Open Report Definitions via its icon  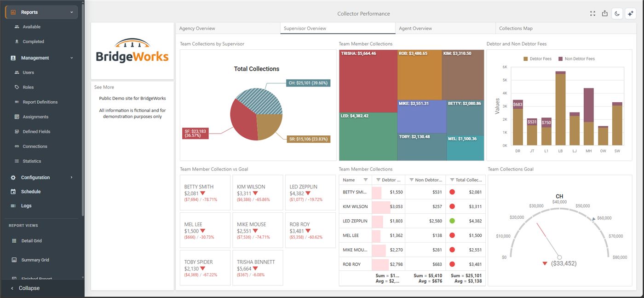pos(17,102)
